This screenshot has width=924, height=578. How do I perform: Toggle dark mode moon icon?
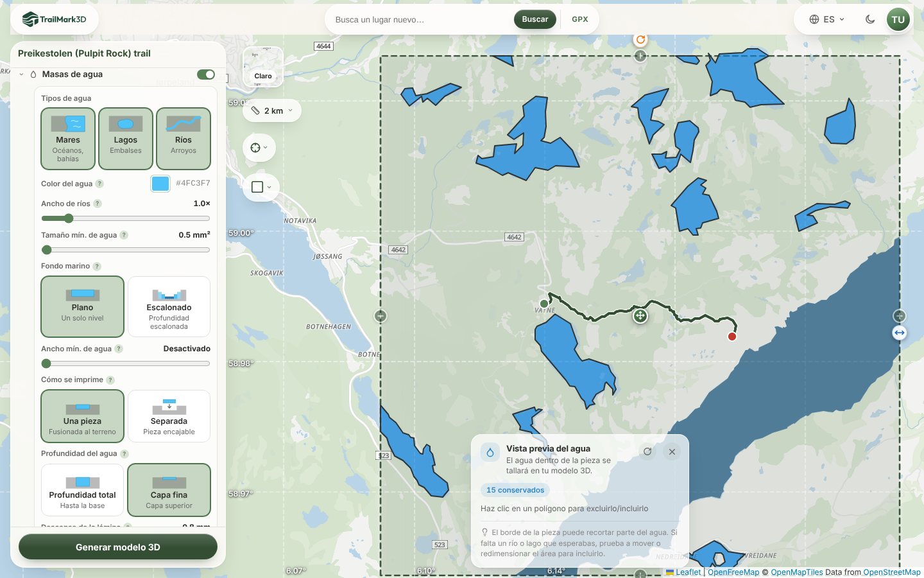[x=870, y=19]
